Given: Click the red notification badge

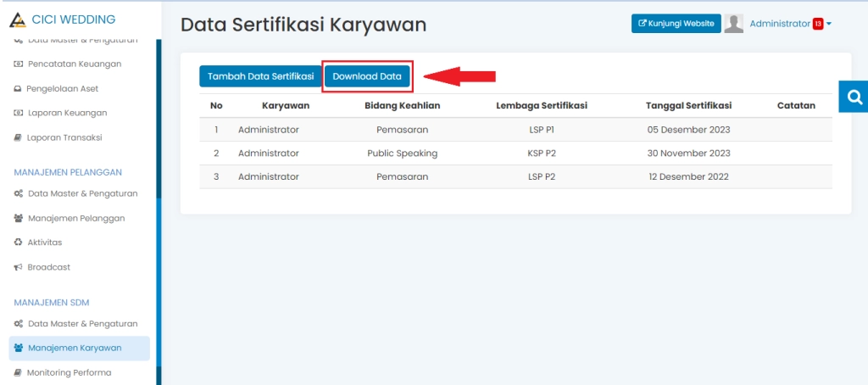Looking at the screenshot, I should click(x=818, y=24).
